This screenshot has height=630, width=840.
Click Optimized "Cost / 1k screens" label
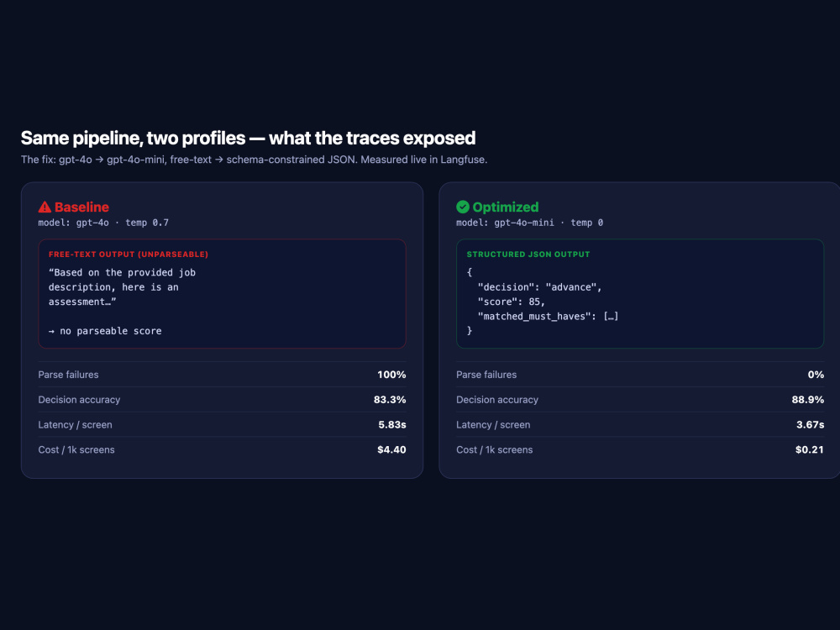495,450
